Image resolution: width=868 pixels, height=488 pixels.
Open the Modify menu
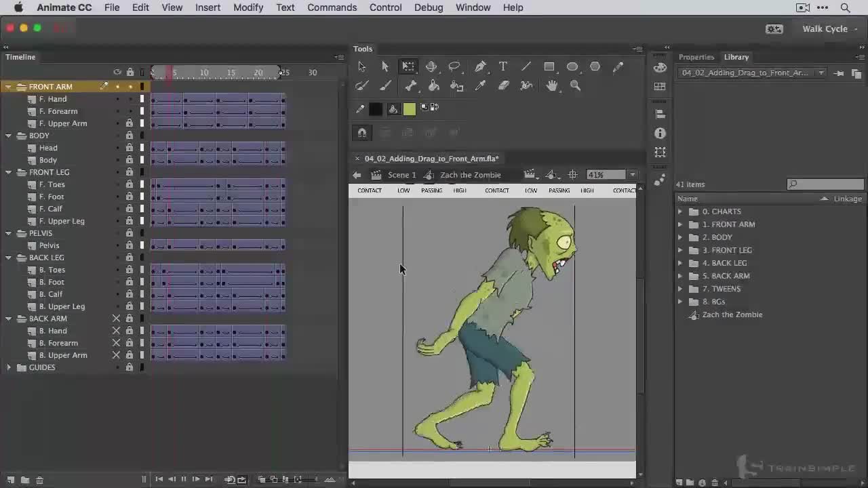(x=248, y=7)
